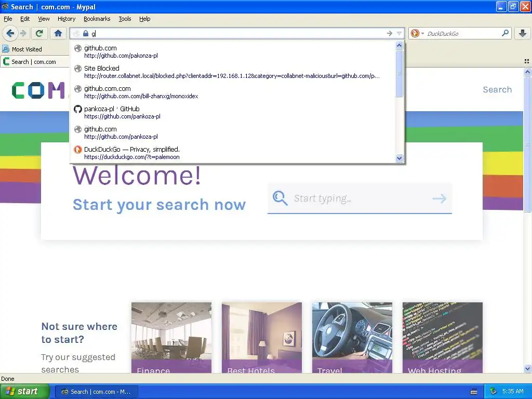Open the Finance suggested search card
The height and width of the screenshot is (399, 532).
click(171, 338)
